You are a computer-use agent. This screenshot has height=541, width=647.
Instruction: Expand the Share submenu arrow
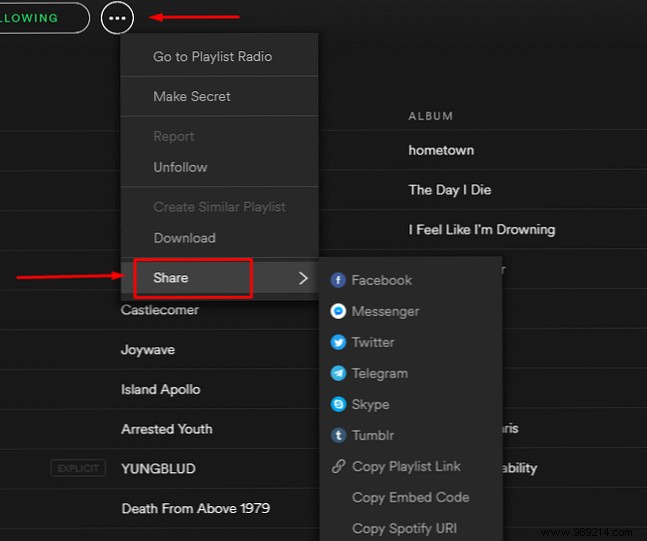303,278
